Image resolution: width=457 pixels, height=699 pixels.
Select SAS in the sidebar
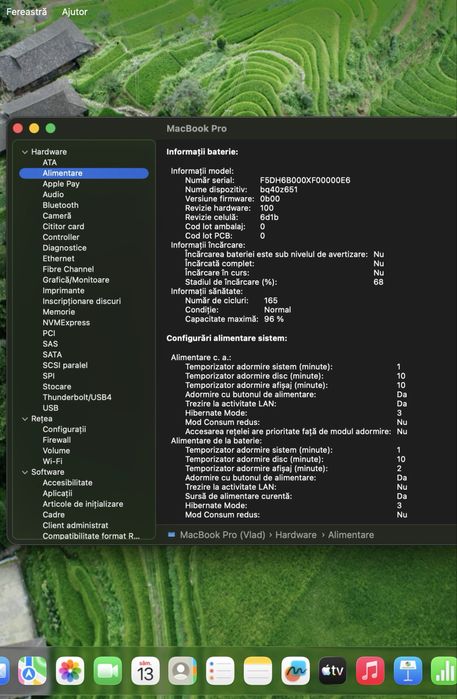[50, 344]
